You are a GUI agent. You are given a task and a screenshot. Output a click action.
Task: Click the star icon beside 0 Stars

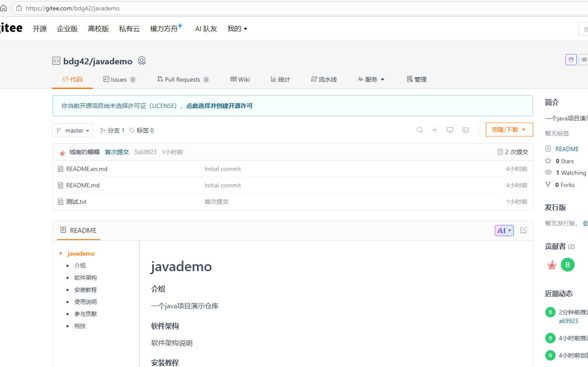[x=548, y=161]
